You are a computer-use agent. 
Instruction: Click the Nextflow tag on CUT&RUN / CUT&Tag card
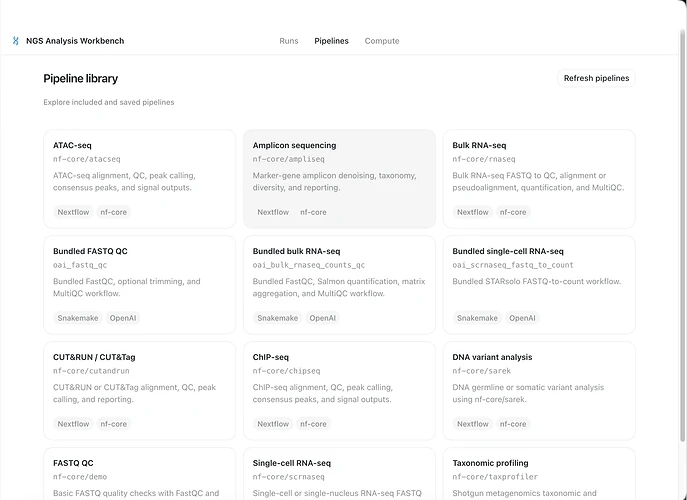(73, 424)
